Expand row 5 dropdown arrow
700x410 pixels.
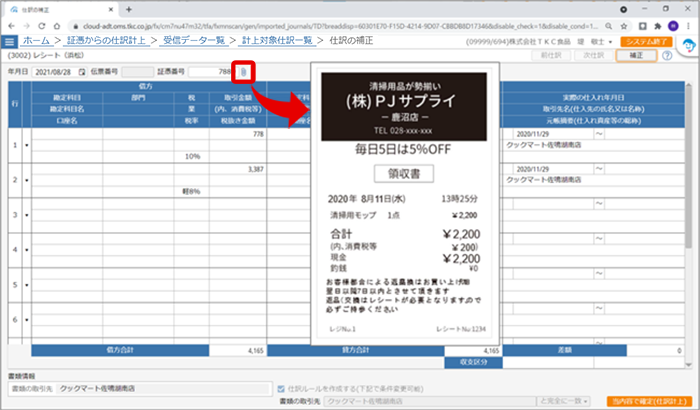(x=26, y=285)
